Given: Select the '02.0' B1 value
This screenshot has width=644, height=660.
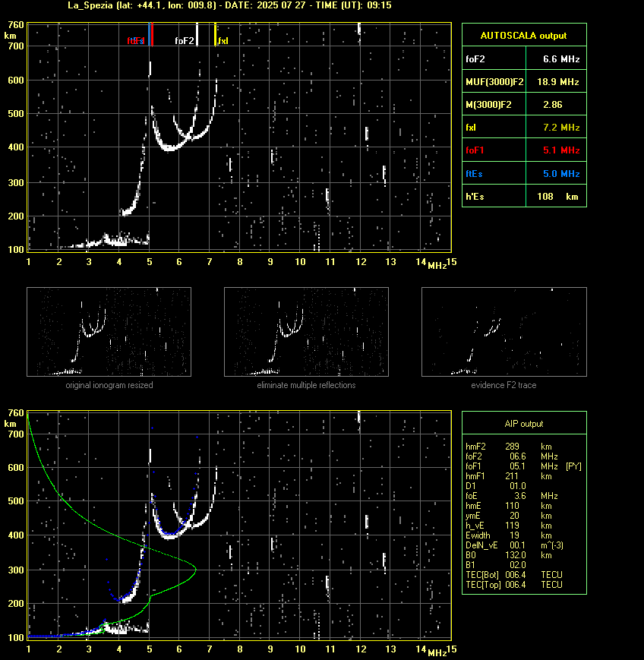Looking at the screenshot, I should click(518, 565).
